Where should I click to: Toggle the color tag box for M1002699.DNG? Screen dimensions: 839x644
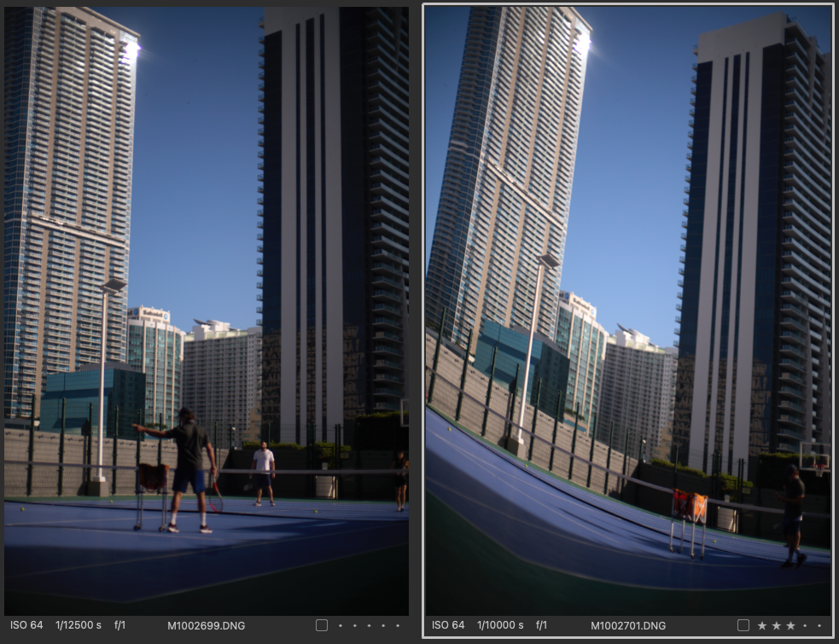tap(322, 625)
